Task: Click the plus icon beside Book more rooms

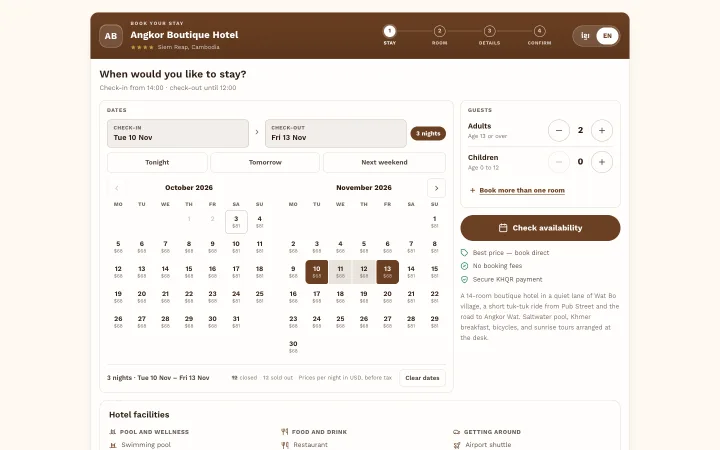Action: click(472, 190)
